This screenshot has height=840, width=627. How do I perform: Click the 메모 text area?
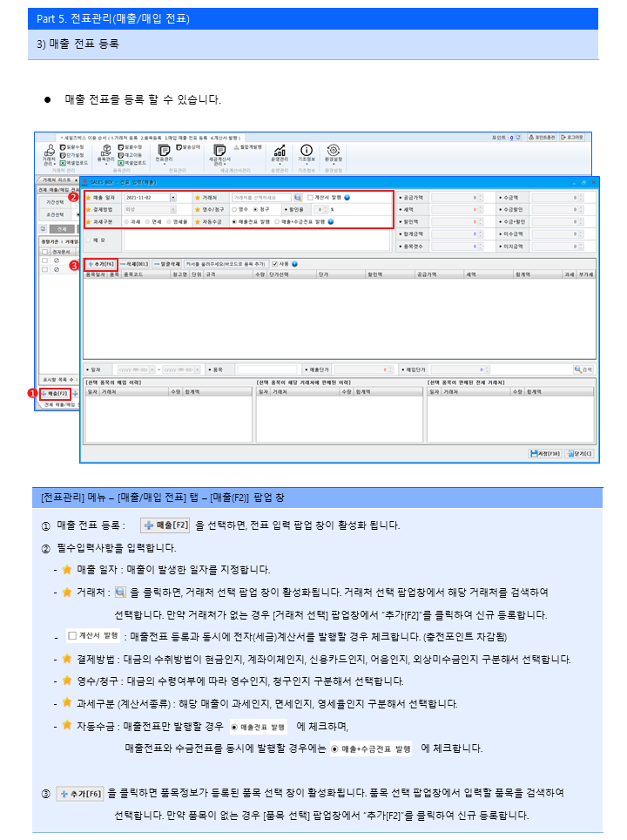(257, 241)
